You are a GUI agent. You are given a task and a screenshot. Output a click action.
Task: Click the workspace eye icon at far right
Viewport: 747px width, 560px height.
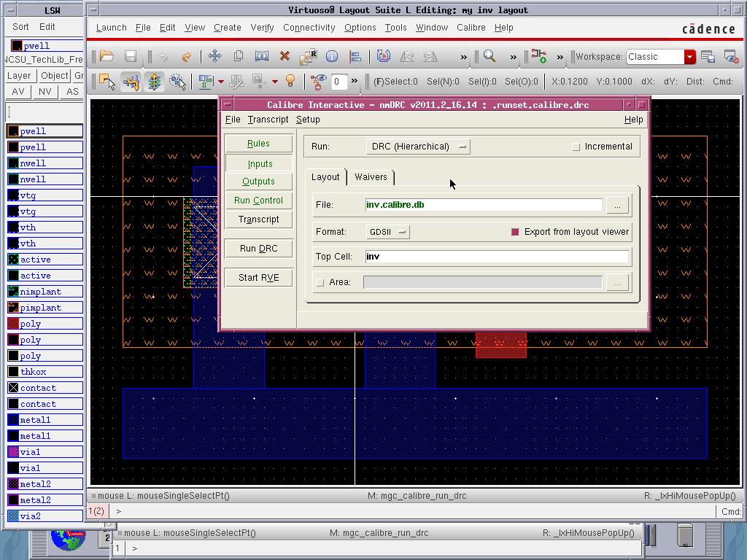[731, 57]
